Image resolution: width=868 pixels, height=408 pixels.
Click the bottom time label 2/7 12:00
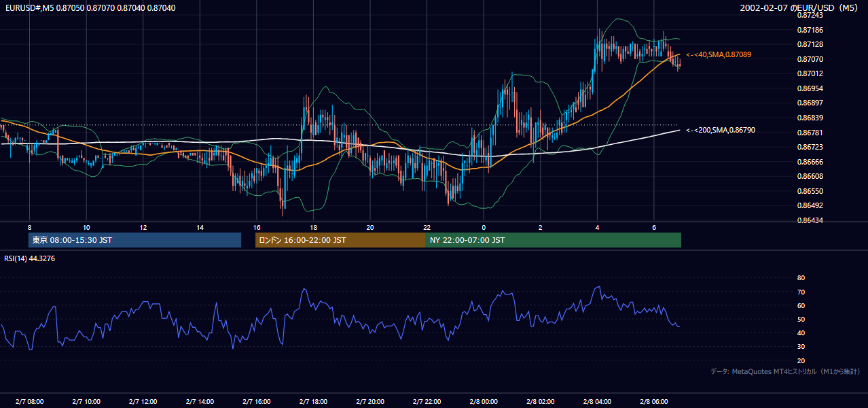coord(143,402)
